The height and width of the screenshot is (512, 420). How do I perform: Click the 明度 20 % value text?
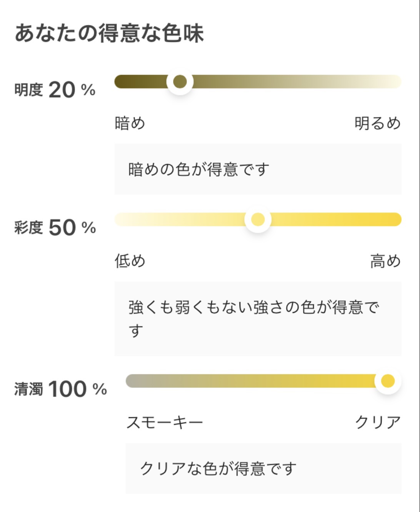tap(55, 90)
